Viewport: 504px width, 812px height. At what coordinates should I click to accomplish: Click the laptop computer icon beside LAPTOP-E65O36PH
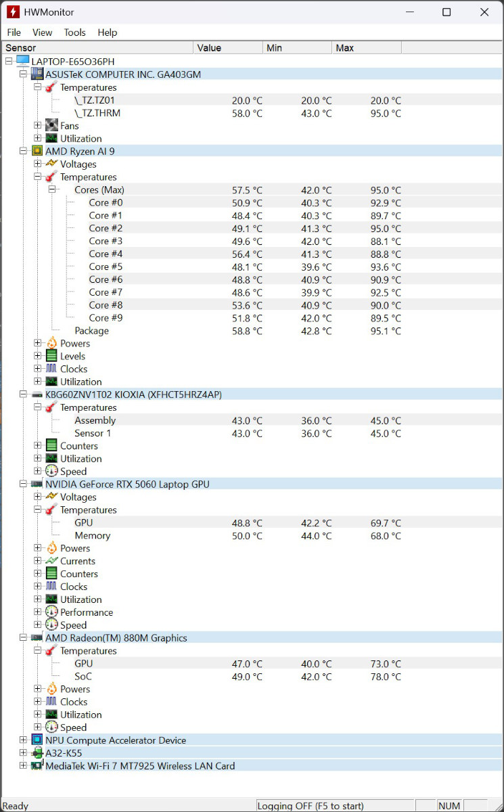(22, 61)
